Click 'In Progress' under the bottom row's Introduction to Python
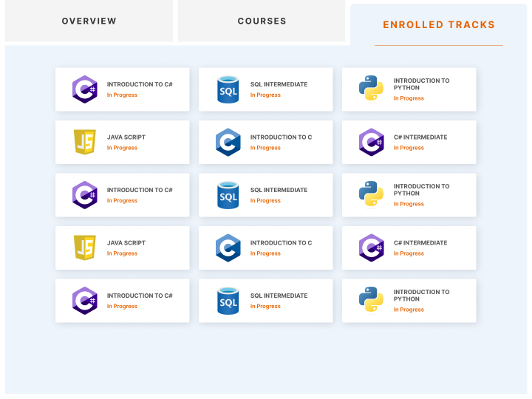Screen dimensions: 532x399 [409, 310]
